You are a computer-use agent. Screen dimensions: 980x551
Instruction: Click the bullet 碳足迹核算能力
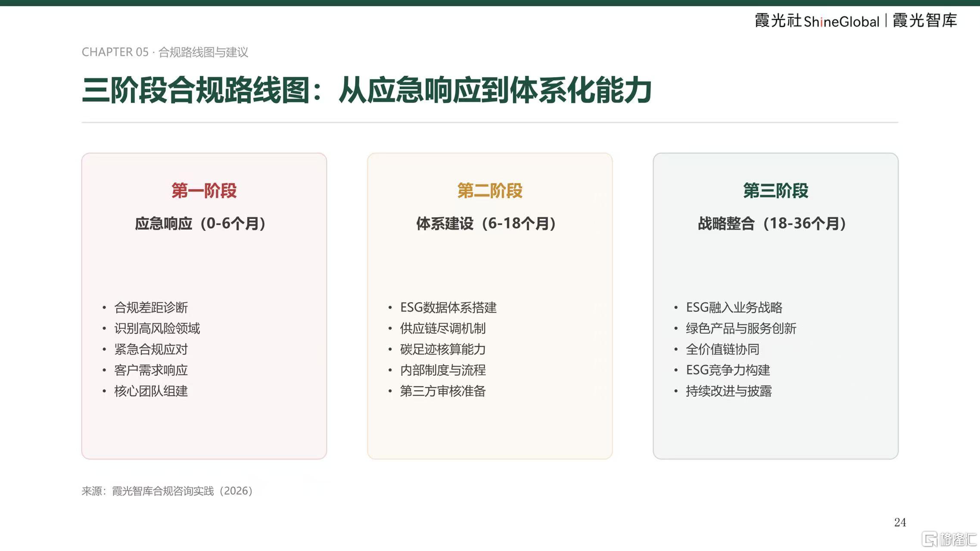click(x=443, y=349)
